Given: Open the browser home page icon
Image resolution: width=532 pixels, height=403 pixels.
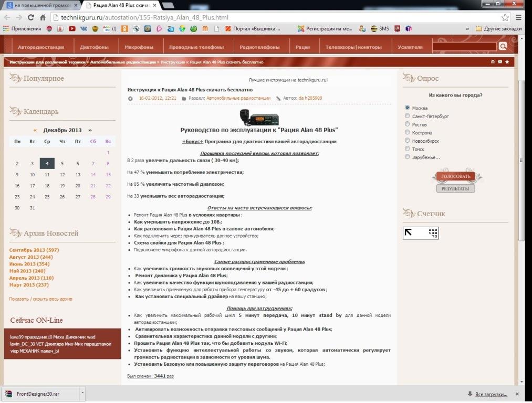Looking at the screenshot, I should 43,17.
